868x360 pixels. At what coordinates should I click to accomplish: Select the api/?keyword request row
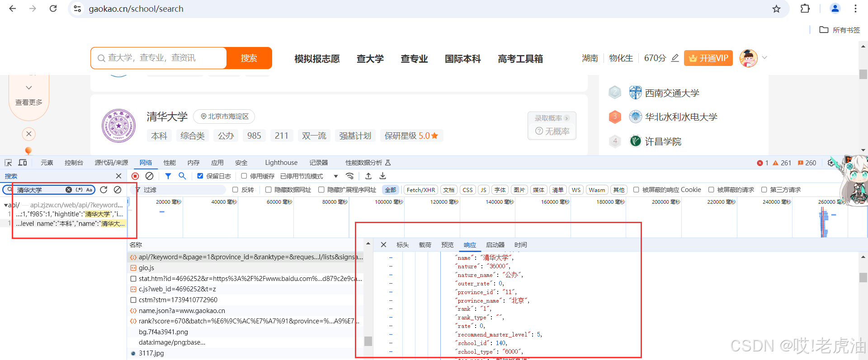click(245, 257)
